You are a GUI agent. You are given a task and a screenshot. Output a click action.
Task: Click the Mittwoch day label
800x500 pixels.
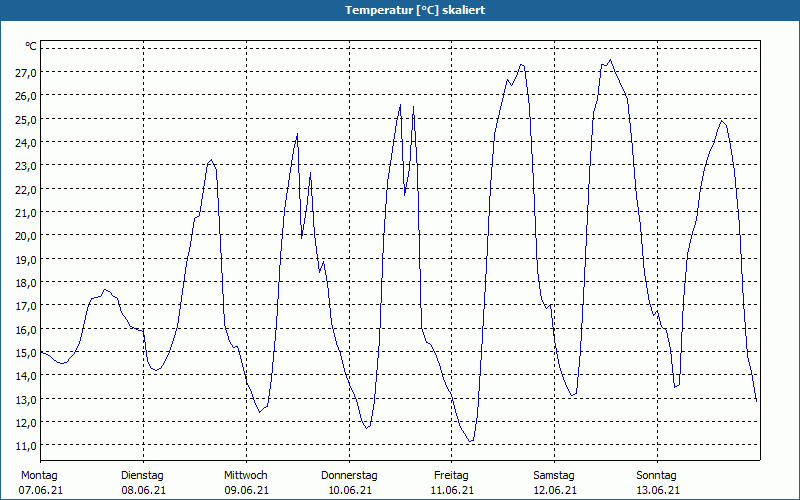point(246,476)
